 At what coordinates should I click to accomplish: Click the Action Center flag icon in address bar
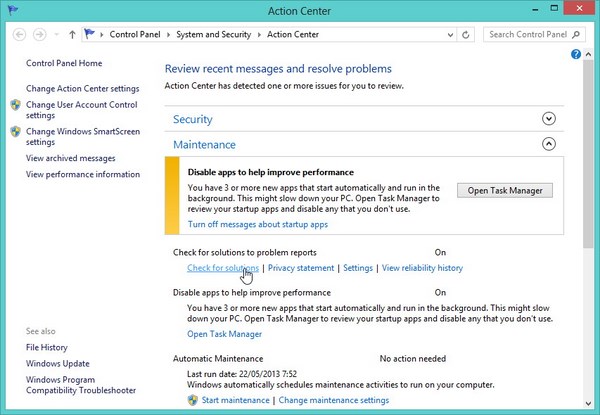[x=89, y=34]
